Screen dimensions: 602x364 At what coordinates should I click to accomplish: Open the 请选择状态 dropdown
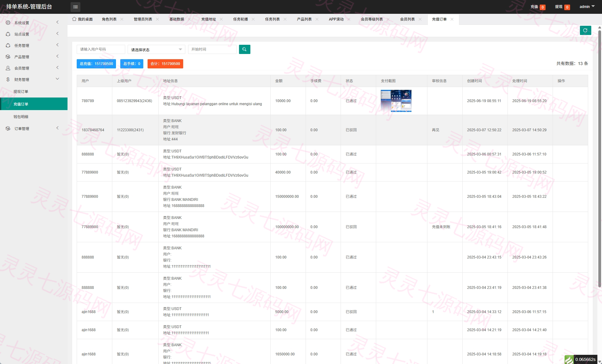[156, 49]
